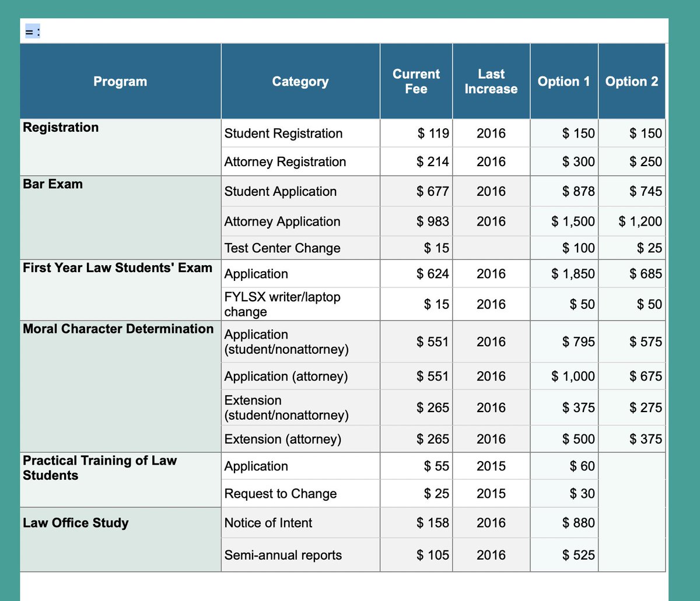Select the Option 1 column header

(x=563, y=81)
